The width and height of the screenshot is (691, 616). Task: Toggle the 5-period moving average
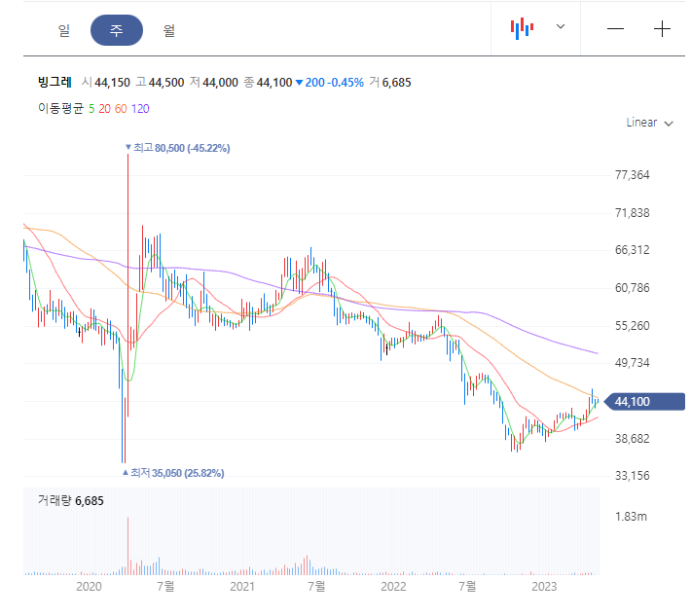pos(91,109)
